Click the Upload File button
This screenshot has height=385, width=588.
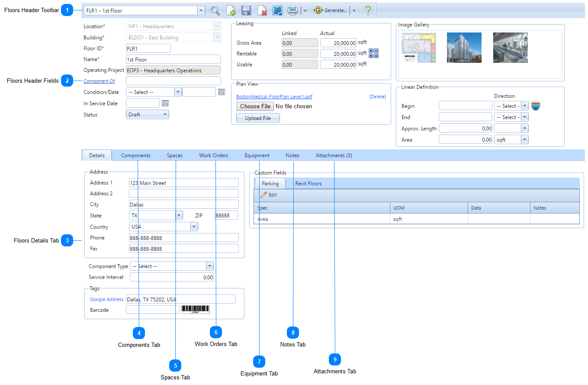point(258,118)
